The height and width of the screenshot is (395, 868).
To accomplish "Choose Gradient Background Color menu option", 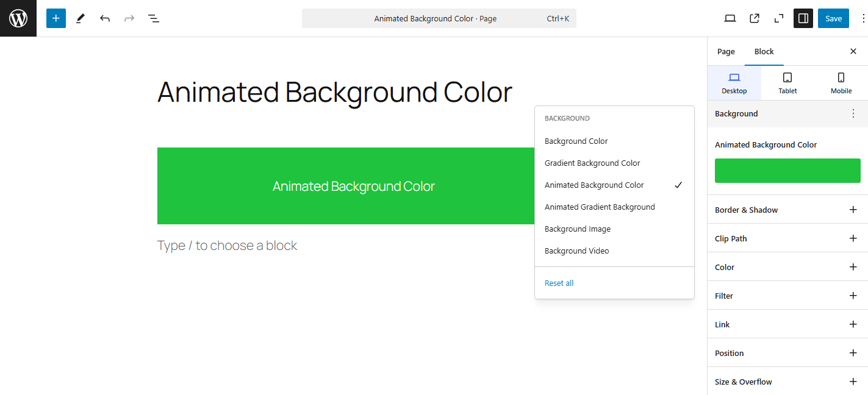I will click(614, 163).
